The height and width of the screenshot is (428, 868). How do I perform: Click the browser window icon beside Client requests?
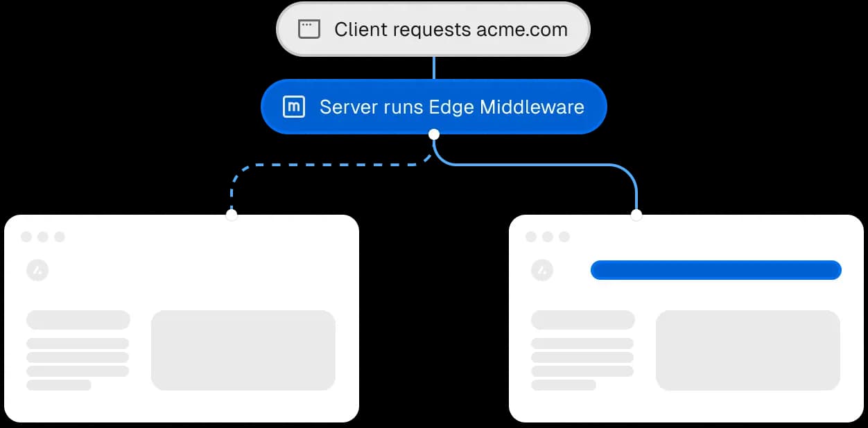pos(309,29)
